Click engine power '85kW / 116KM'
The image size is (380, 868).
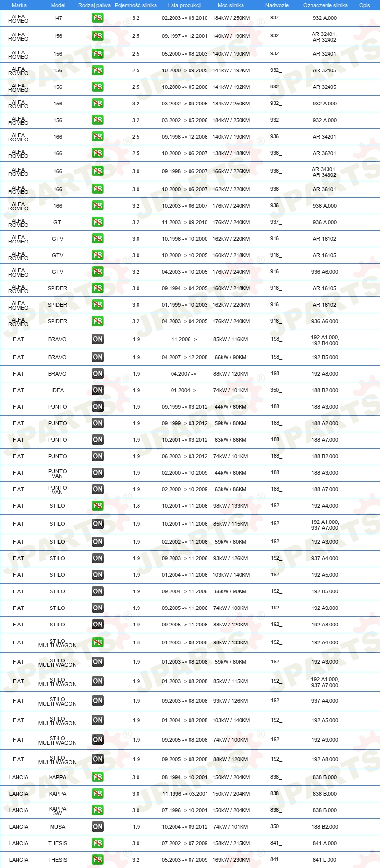pos(231,339)
